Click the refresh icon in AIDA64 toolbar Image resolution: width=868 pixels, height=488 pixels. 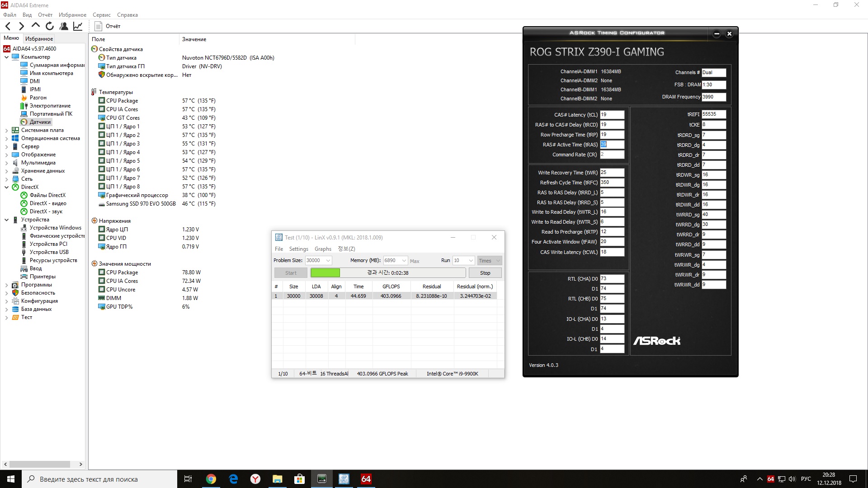(x=50, y=26)
